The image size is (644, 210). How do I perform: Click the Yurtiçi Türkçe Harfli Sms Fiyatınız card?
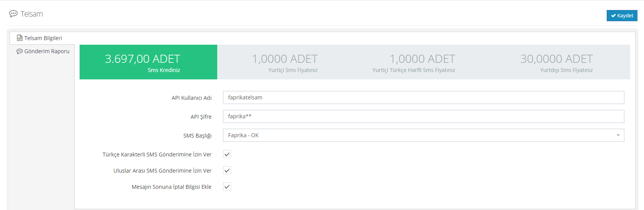click(423, 62)
